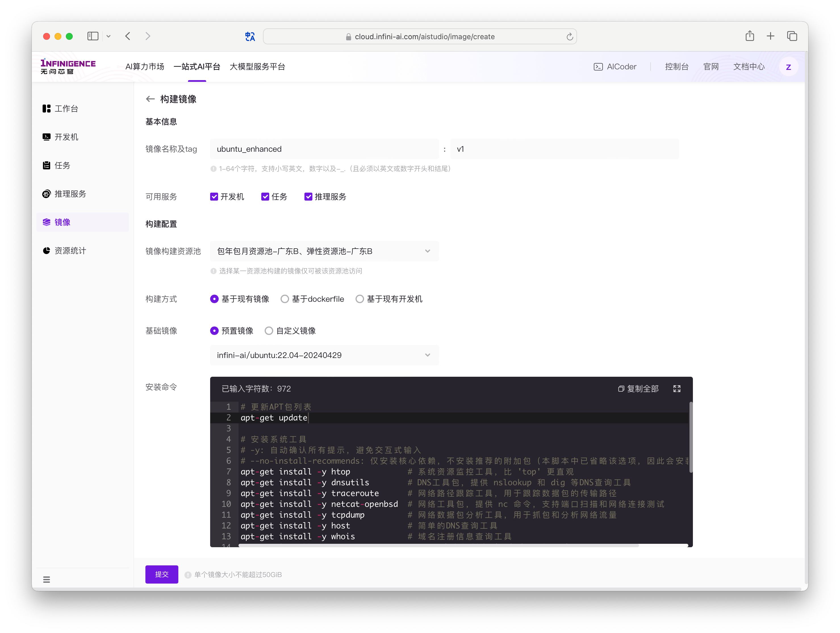Open the Safari share menu
This screenshot has width=840, height=633.
[x=750, y=36]
